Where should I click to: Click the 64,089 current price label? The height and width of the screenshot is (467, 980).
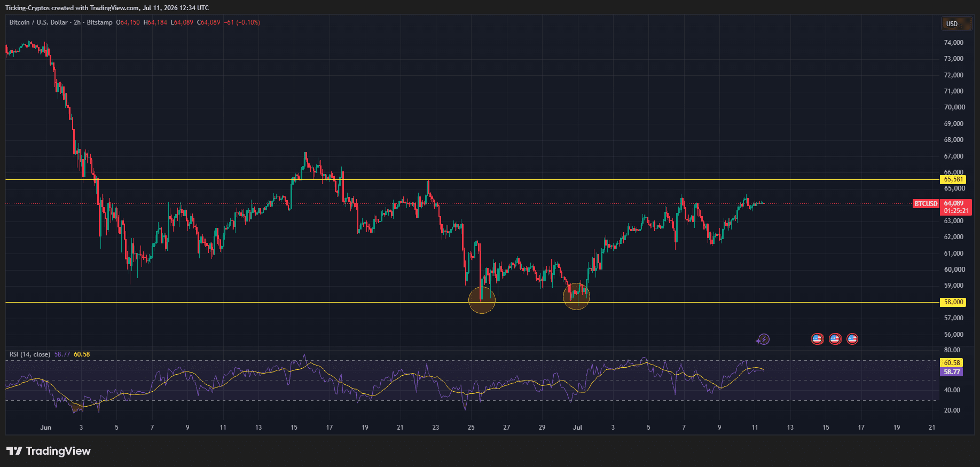(x=955, y=203)
